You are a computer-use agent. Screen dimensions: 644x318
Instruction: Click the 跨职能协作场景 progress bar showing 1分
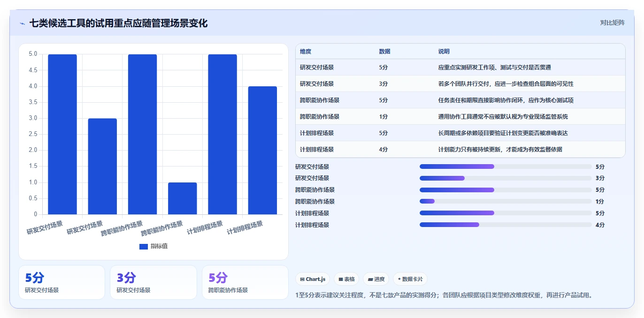pyautogui.click(x=506, y=202)
